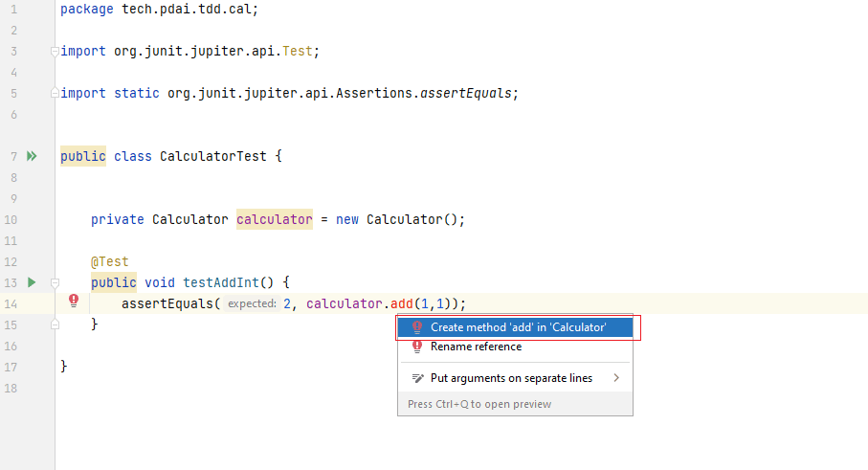Click the 'Press Ctrl+Q to open preview' hint

479,404
